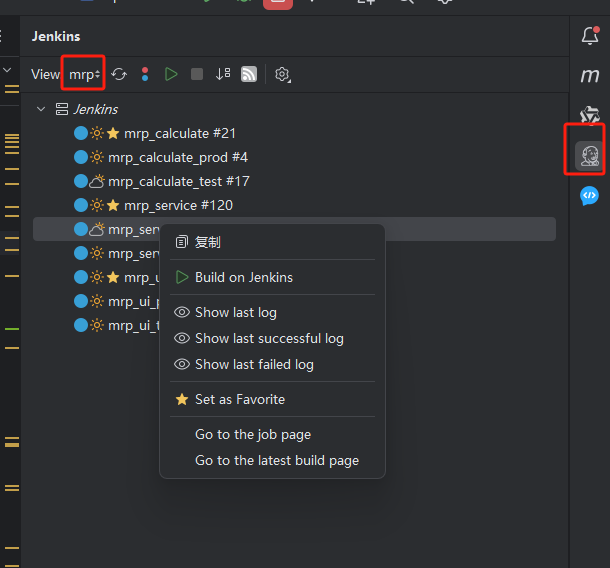
Task: Click the red and blue dots toolbar icon
Action: coord(145,74)
